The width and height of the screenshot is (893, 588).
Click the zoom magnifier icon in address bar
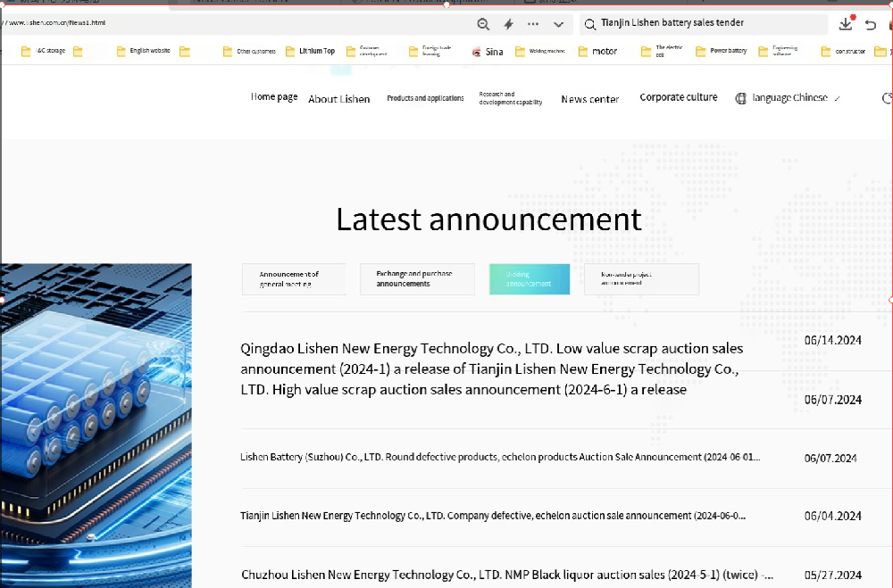pos(483,24)
